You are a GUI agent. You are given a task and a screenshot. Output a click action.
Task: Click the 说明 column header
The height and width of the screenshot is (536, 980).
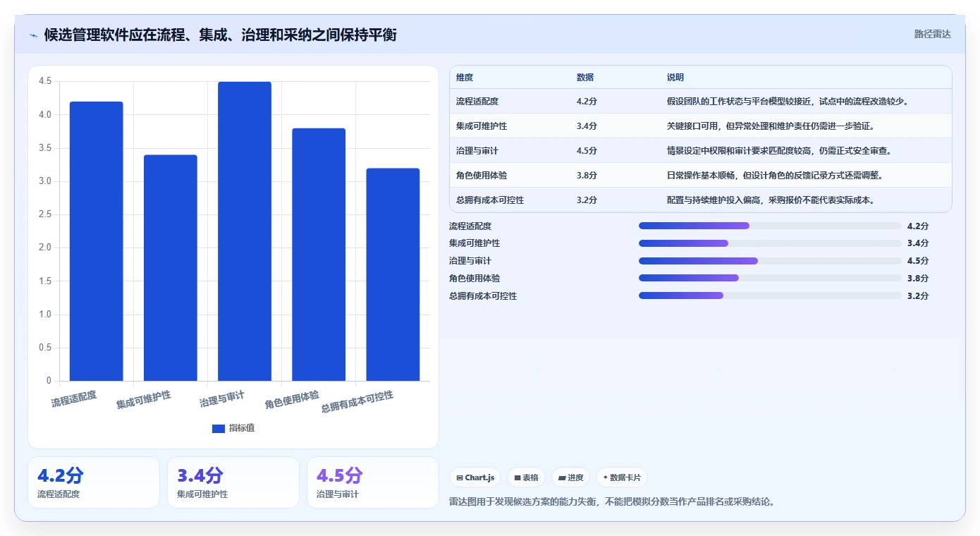click(x=675, y=78)
